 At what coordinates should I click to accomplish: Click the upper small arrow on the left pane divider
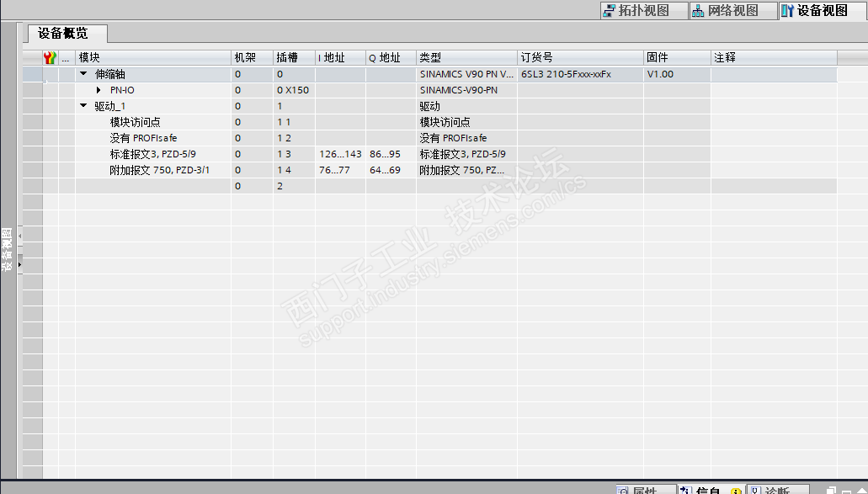20,236
